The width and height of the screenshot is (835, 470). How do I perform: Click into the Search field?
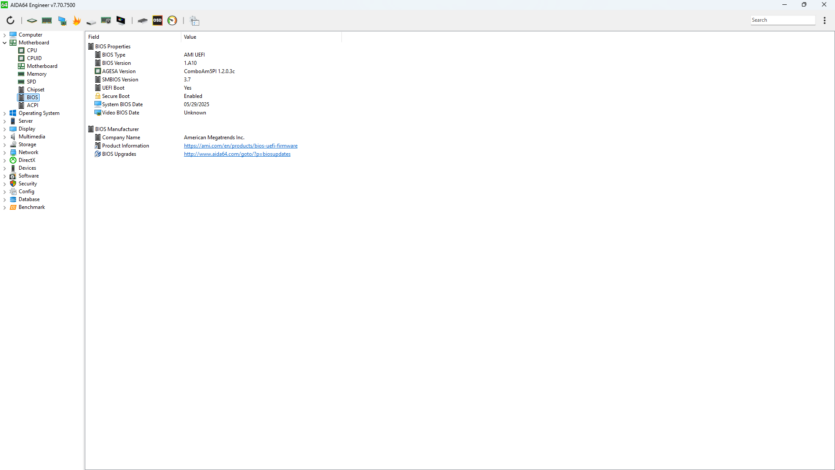(x=783, y=20)
